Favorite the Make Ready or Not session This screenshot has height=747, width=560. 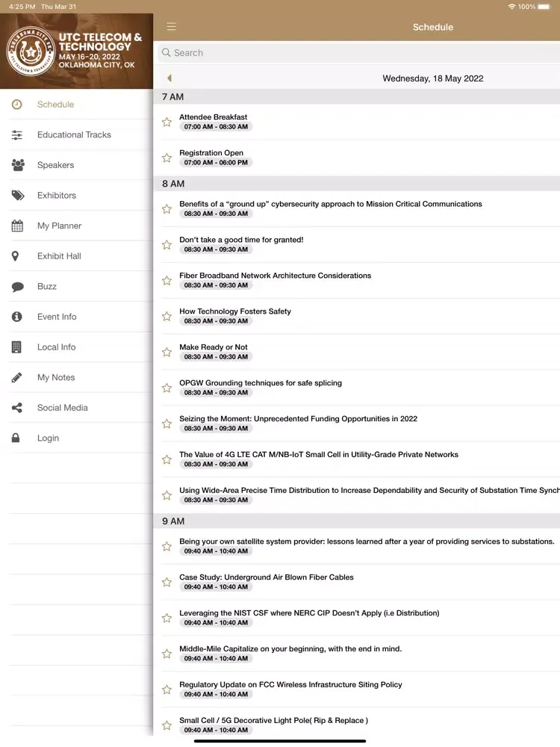point(167,352)
